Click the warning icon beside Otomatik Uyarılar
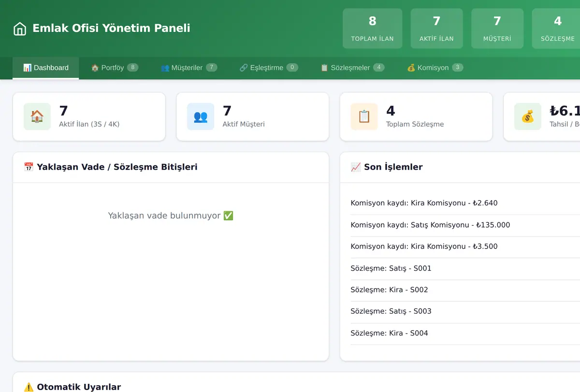 pyautogui.click(x=29, y=387)
